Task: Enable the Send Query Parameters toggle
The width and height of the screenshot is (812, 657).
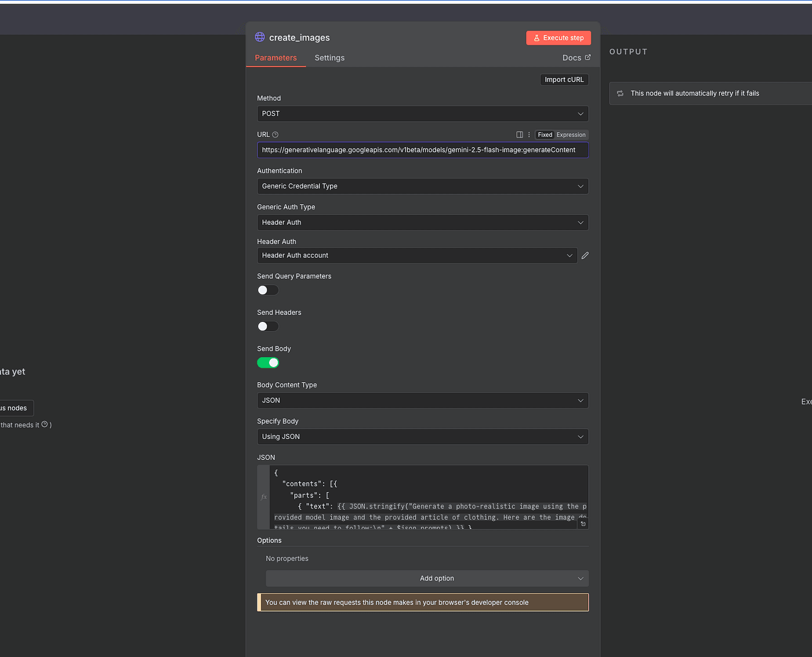Action: (268, 290)
